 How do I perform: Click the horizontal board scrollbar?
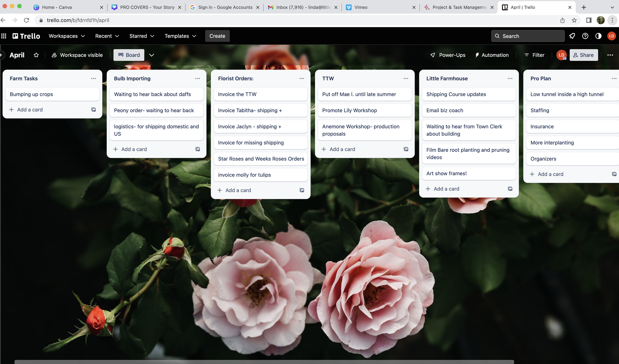(264, 362)
